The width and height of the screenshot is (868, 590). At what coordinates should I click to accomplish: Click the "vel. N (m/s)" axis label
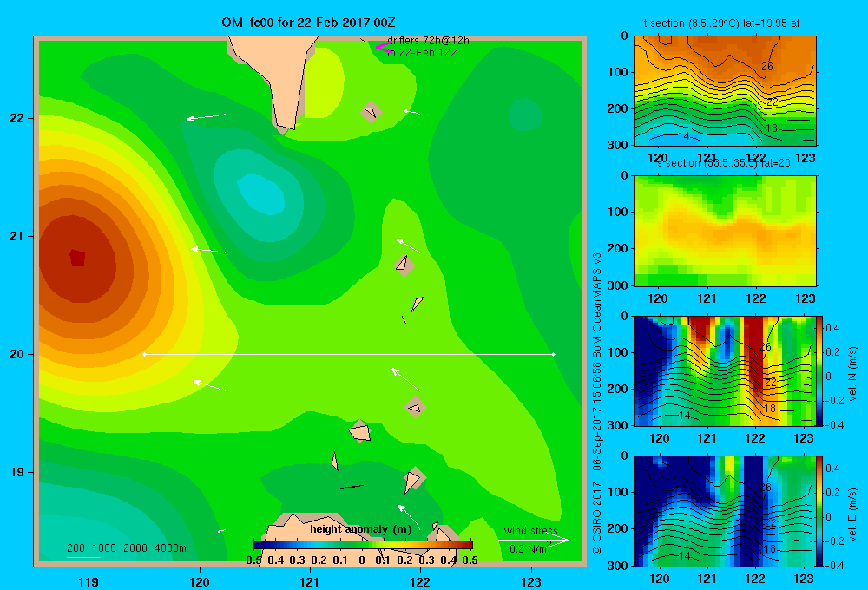tap(852, 374)
